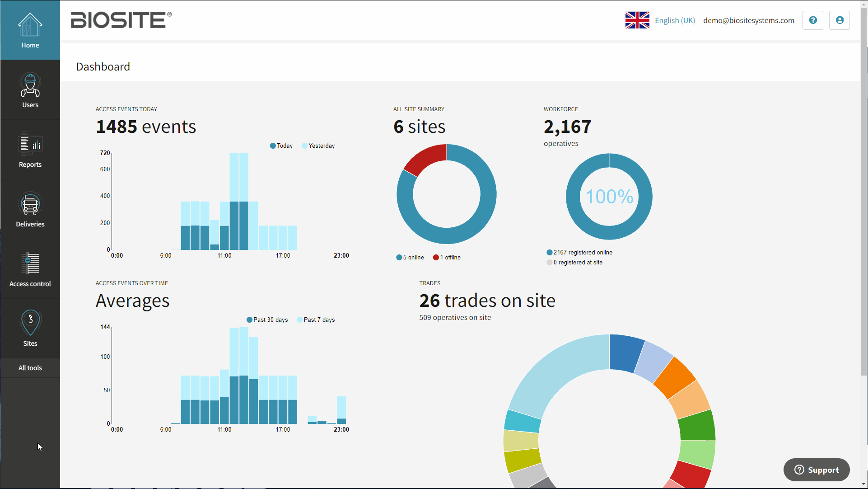Click the Biosite logo
868x489 pixels.
(121, 20)
